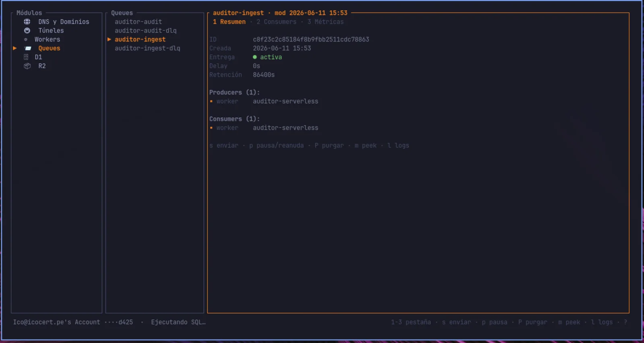This screenshot has height=343, width=644.
Task: Click the 'l logs' action in the detail pane
Action: tap(398, 145)
